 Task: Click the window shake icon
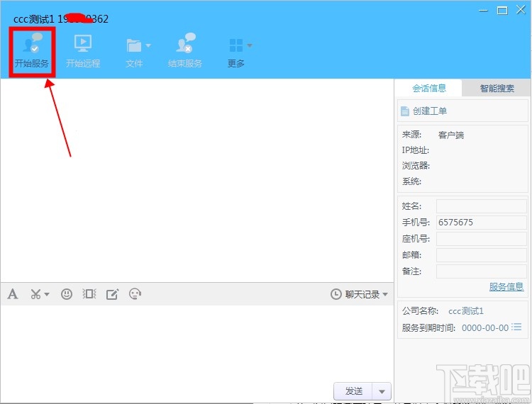point(89,294)
